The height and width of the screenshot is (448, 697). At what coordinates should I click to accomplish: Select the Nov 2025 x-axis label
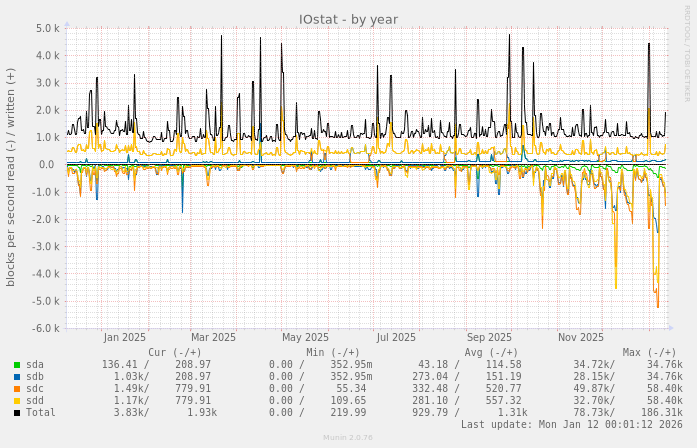[580, 337]
